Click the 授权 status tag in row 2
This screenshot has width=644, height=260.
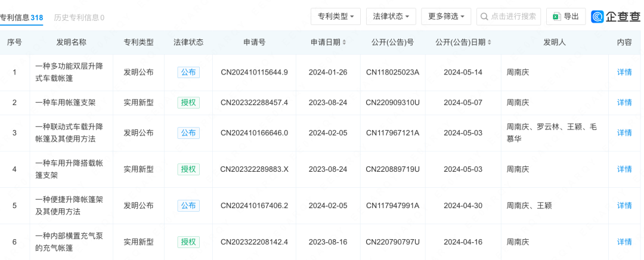click(x=188, y=103)
